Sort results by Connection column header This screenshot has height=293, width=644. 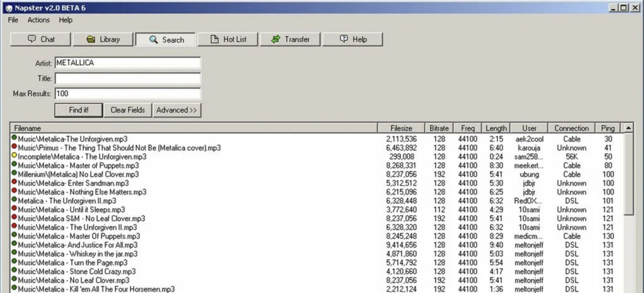571,128
